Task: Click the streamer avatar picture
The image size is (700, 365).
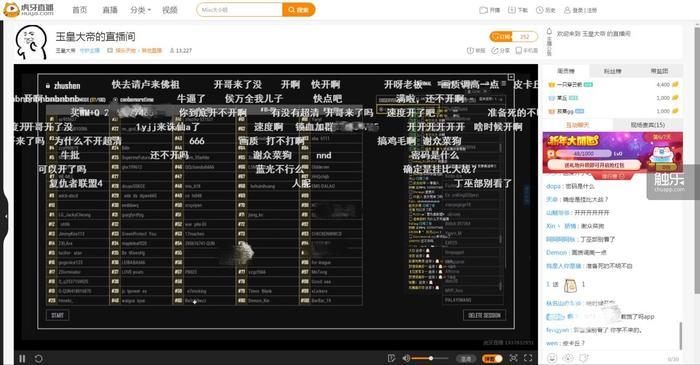Action: pos(31,42)
